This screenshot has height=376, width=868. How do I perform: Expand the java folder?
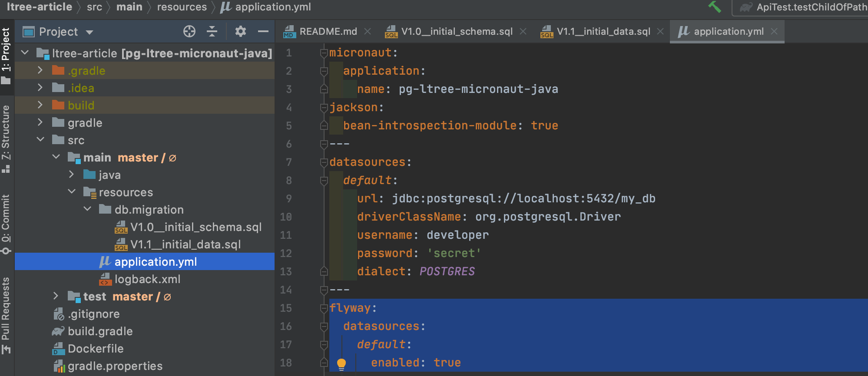click(72, 174)
